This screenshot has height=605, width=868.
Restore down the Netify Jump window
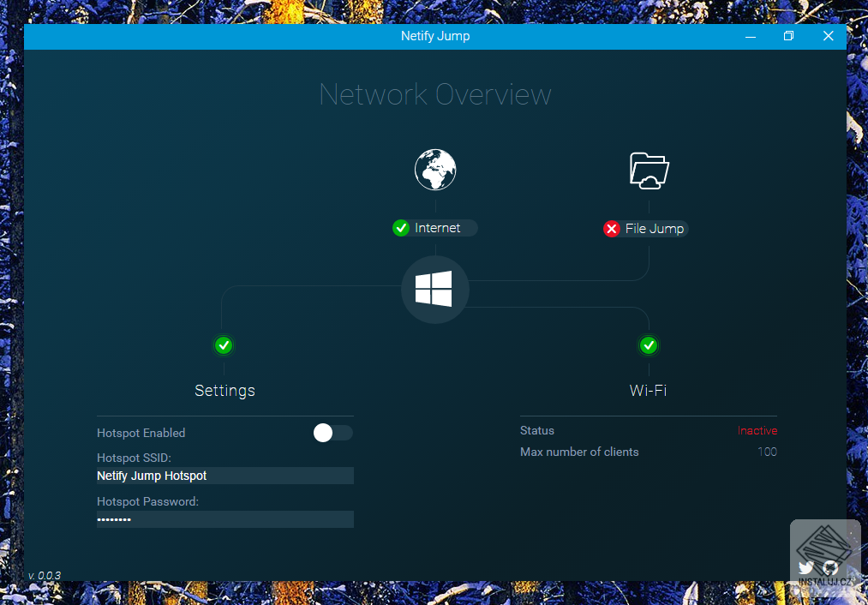789,36
